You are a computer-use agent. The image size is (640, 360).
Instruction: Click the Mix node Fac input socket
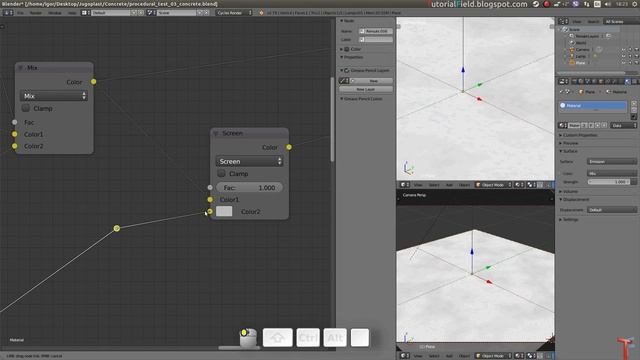pos(15,122)
